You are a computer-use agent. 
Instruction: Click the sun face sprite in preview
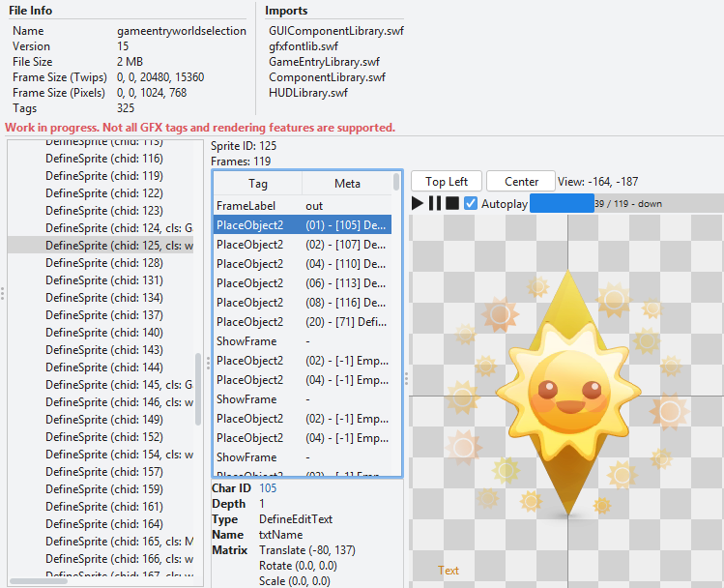568,393
